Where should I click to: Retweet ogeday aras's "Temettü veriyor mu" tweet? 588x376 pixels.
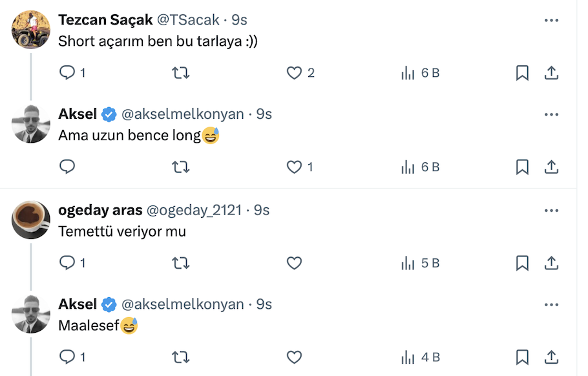tap(181, 263)
